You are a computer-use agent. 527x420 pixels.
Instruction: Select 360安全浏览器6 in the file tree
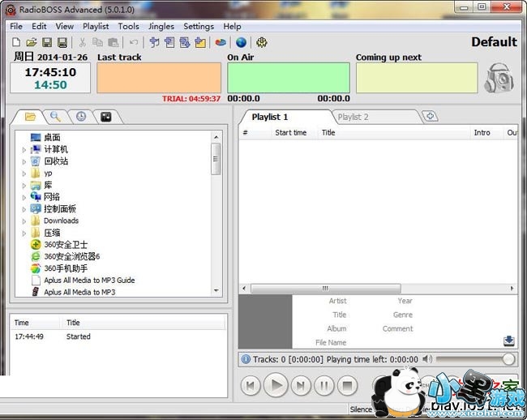click(72, 257)
